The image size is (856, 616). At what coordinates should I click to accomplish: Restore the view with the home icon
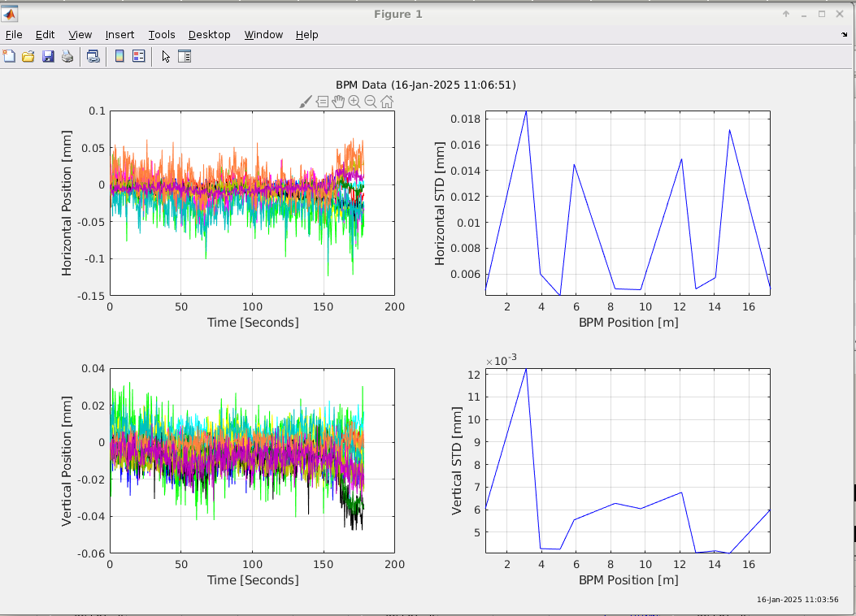pos(387,102)
